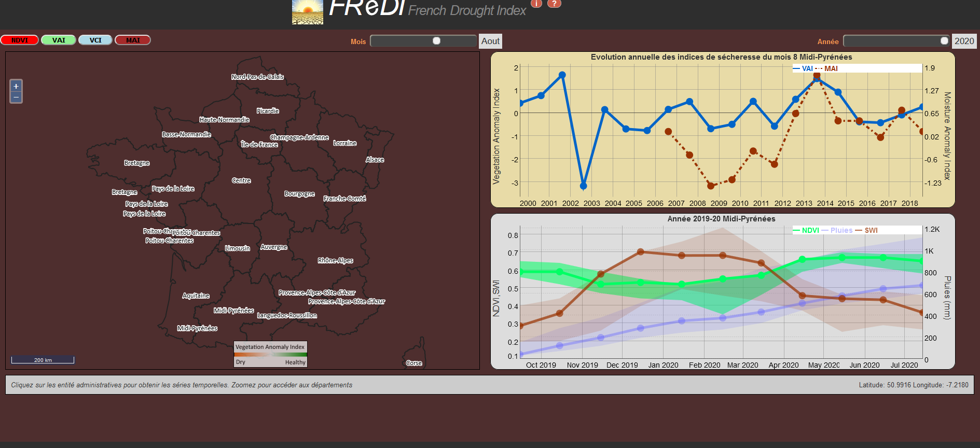This screenshot has width=980, height=448.
Task: Select the Corse region on the map
Action: click(x=413, y=363)
